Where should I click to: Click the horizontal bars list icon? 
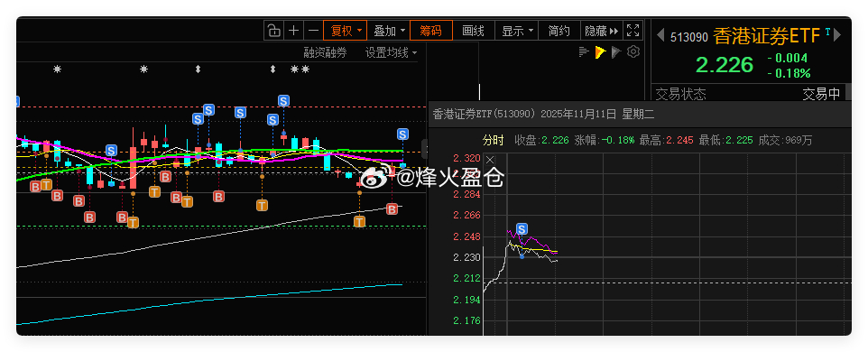584,52
